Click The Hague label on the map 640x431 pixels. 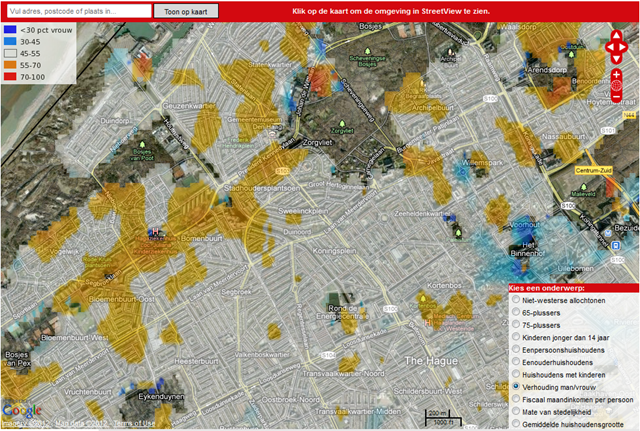[429, 358]
